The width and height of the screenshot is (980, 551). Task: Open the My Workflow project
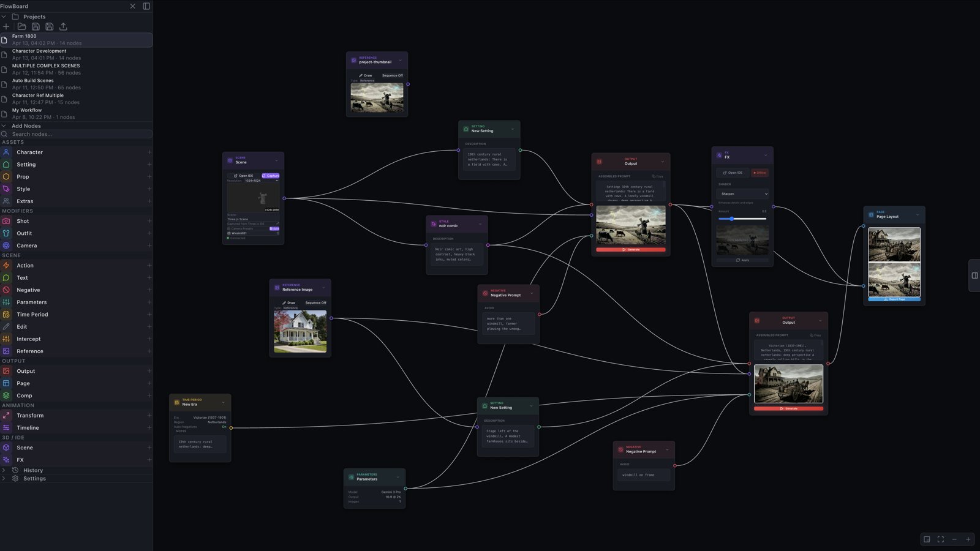pyautogui.click(x=76, y=113)
